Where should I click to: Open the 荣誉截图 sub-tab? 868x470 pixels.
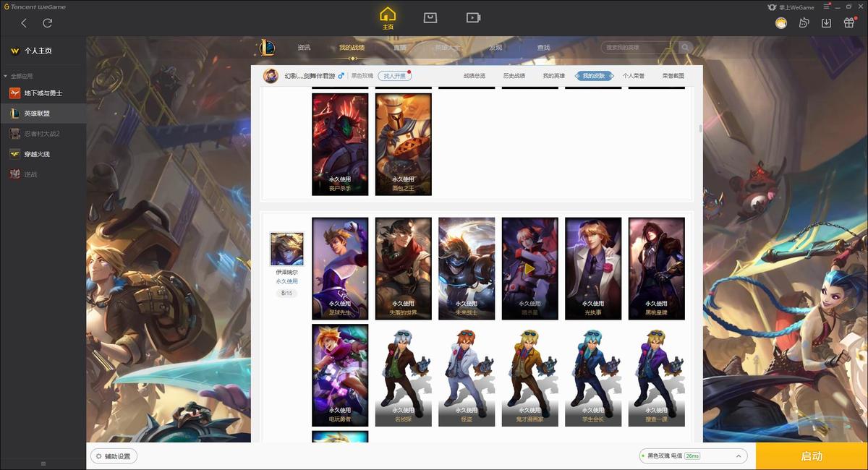(x=673, y=76)
